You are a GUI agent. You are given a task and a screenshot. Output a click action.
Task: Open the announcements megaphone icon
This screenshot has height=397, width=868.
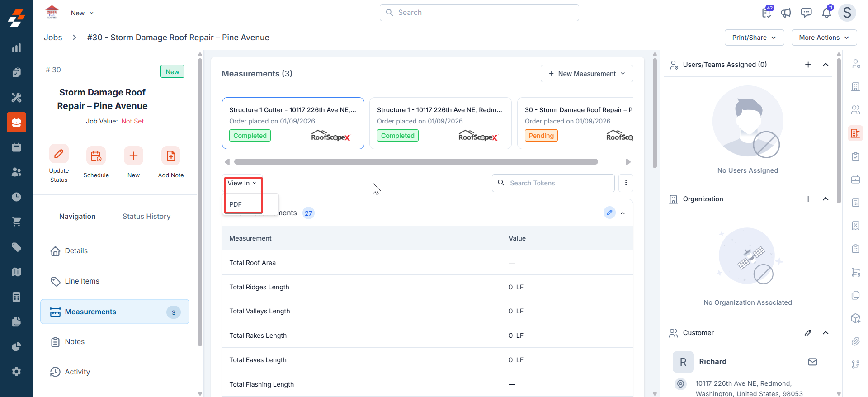click(786, 13)
